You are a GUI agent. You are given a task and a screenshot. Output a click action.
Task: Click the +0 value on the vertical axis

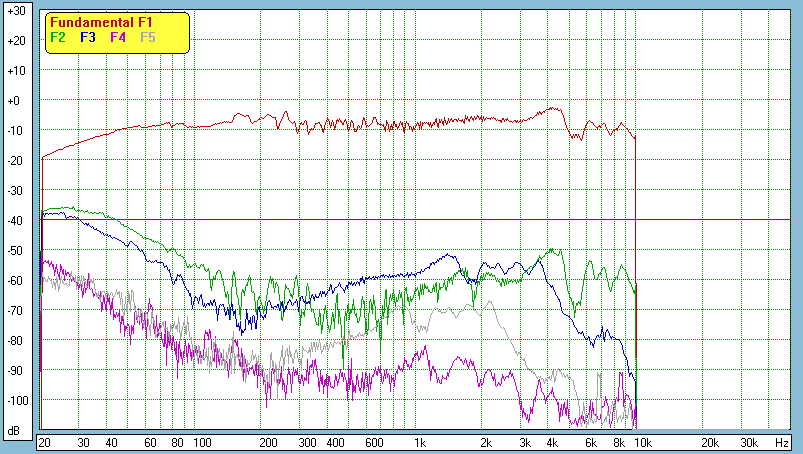point(15,101)
